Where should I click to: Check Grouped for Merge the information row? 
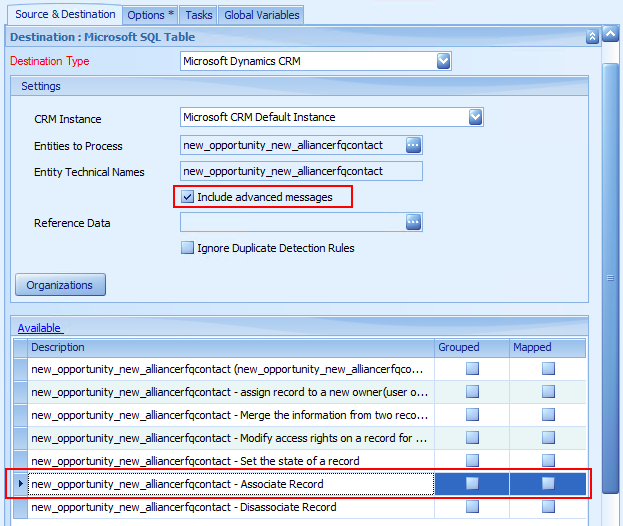[x=472, y=415]
